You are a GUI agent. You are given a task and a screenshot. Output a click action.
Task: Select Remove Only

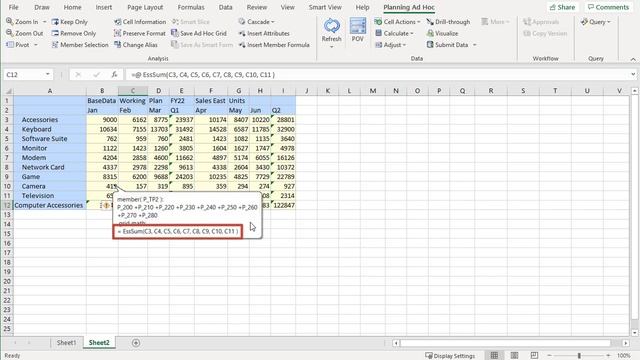pos(73,33)
